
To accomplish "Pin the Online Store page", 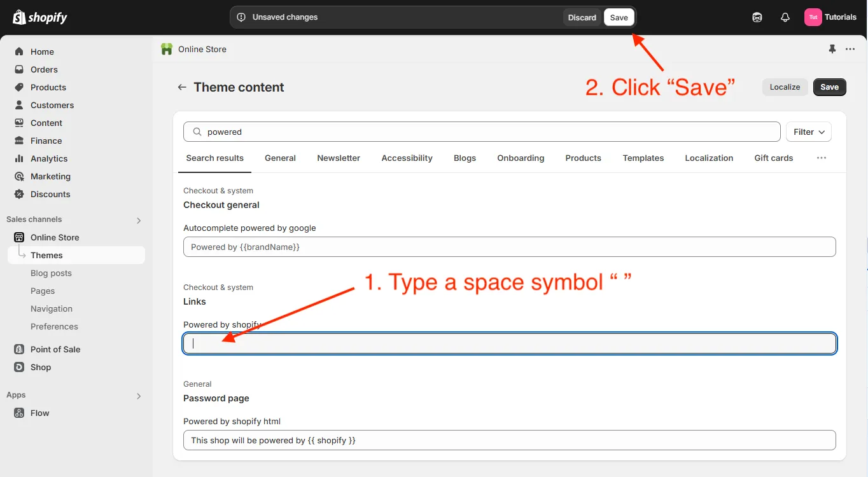I will pyautogui.click(x=832, y=49).
